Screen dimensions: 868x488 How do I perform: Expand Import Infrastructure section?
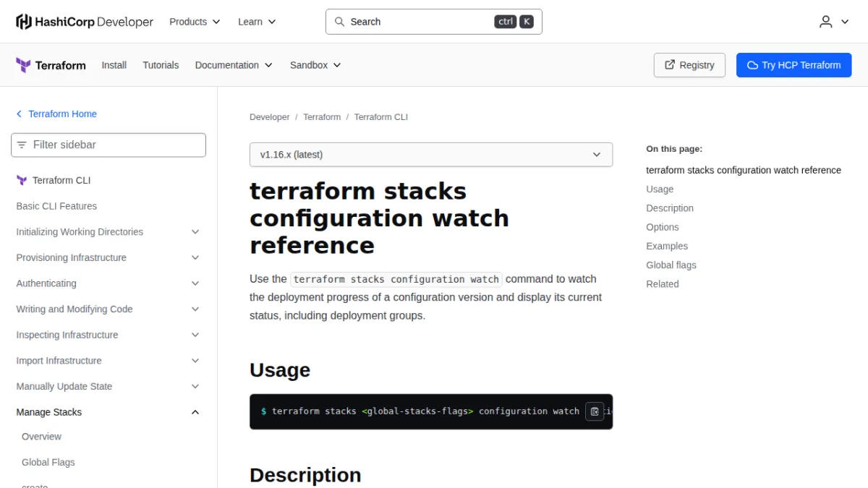click(108, 361)
